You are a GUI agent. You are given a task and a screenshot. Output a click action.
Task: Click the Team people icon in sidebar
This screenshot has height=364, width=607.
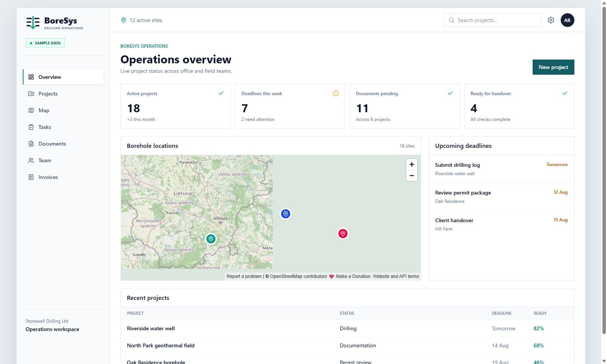click(31, 160)
